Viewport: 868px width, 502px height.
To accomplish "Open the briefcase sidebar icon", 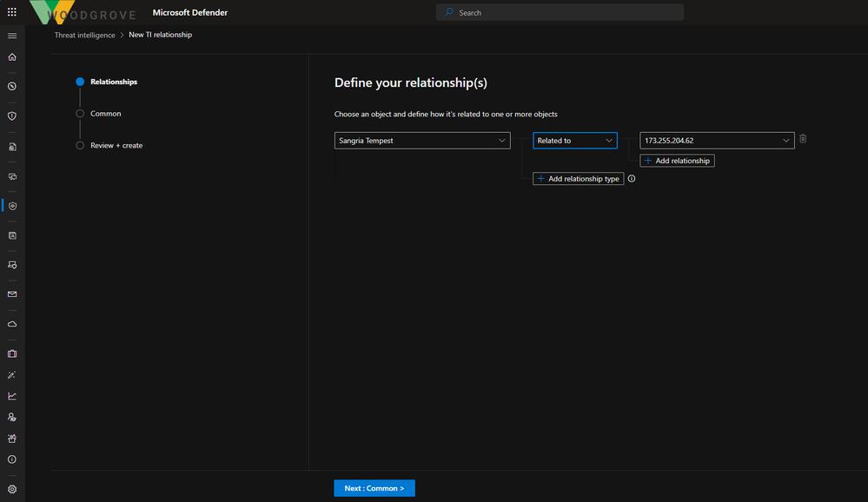I will [12, 353].
